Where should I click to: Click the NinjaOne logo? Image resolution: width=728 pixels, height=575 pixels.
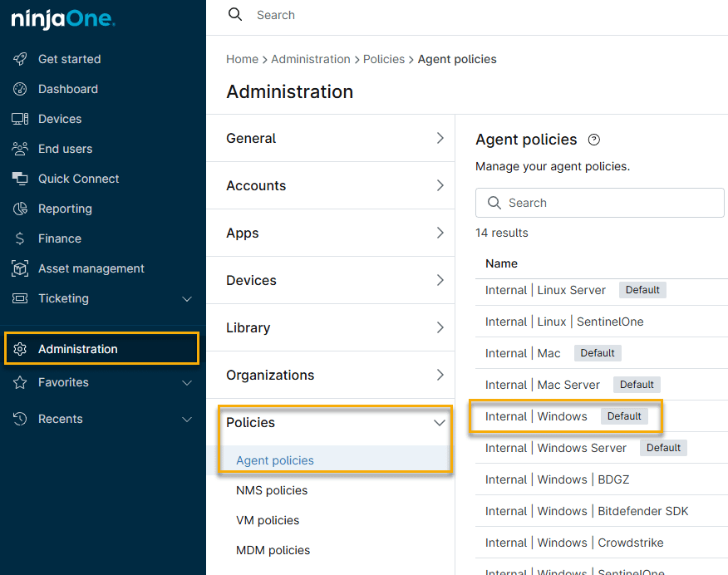[63, 19]
